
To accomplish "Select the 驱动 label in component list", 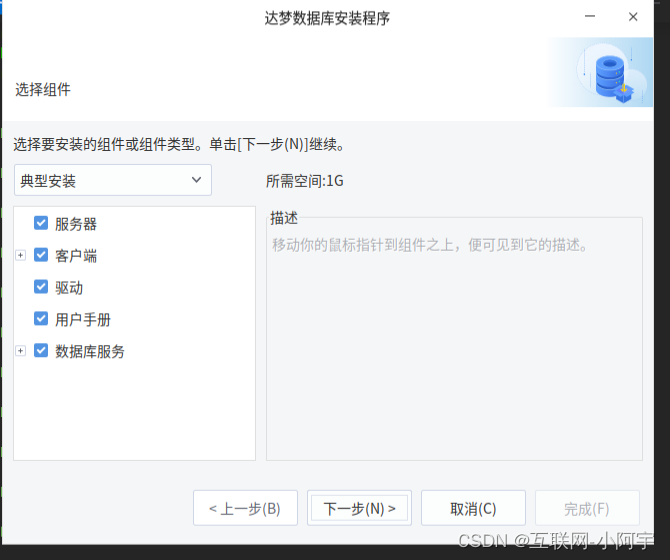I will pyautogui.click(x=69, y=288).
